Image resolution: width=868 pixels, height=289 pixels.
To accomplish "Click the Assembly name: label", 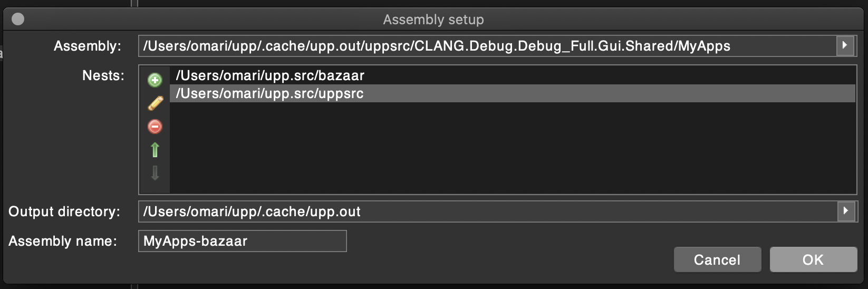I will (63, 241).
